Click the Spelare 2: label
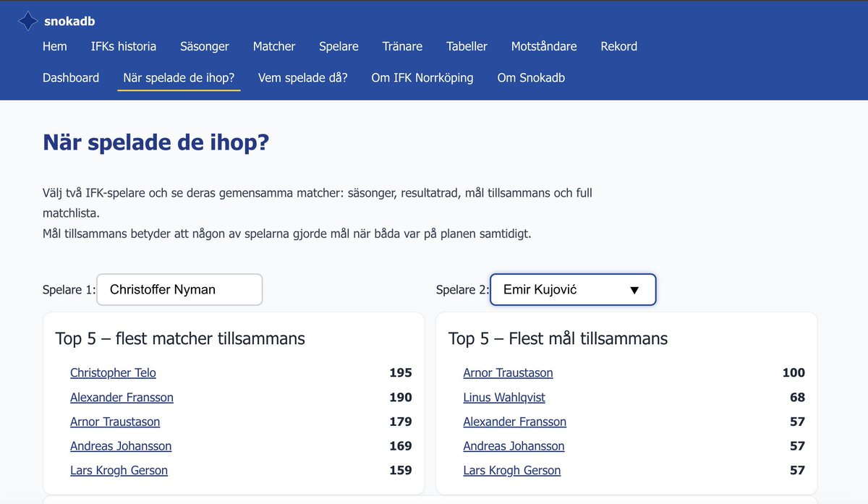The height and width of the screenshot is (504, 868). click(x=462, y=290)
